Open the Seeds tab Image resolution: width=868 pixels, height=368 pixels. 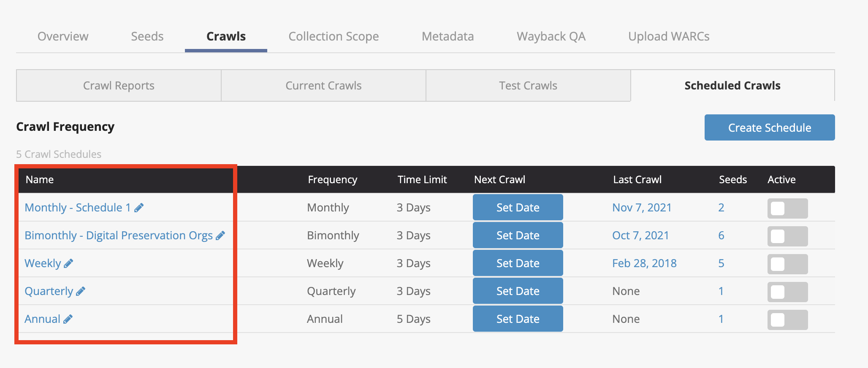coord(147,36)
